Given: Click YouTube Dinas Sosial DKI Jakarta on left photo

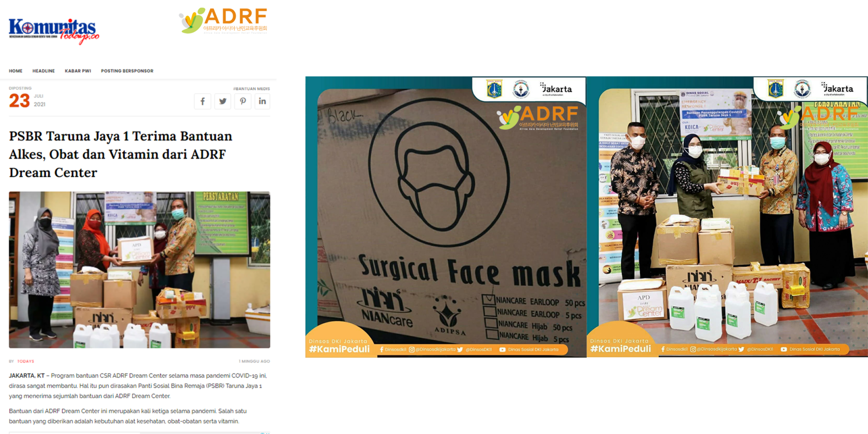Looking at the screenshot, I should coord(529,349).
